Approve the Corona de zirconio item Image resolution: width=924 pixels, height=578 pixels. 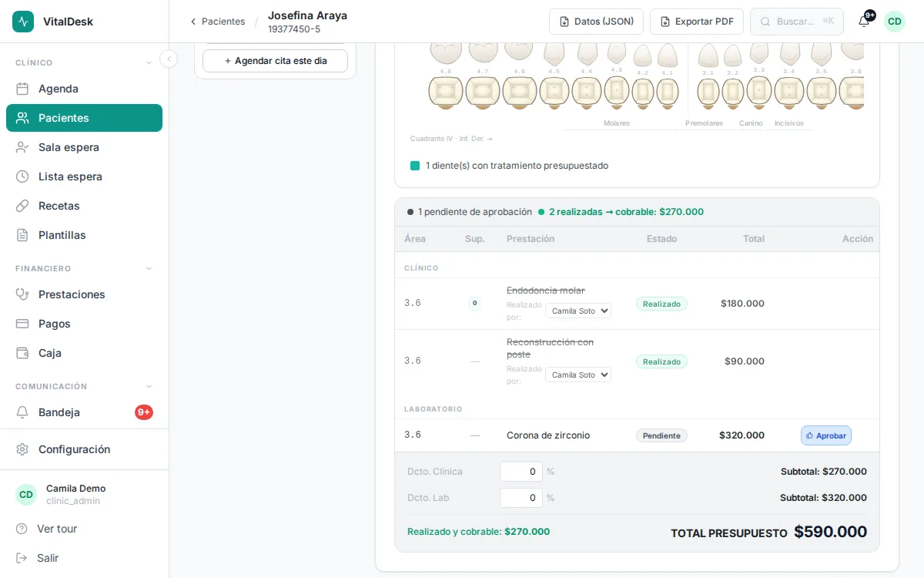[x=826, y=435]
